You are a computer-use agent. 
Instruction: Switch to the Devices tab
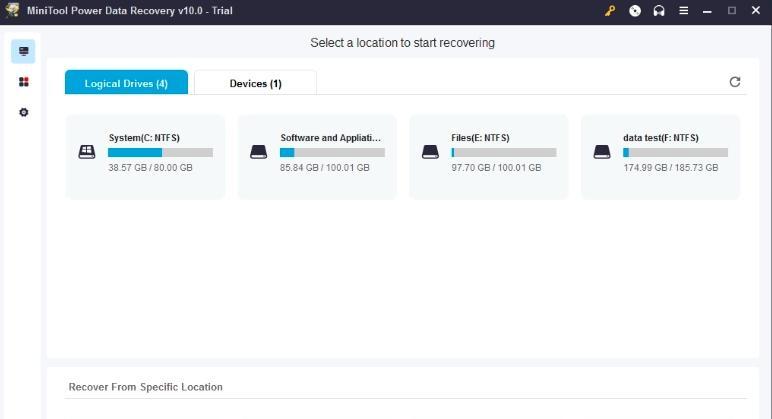point(255,83)
